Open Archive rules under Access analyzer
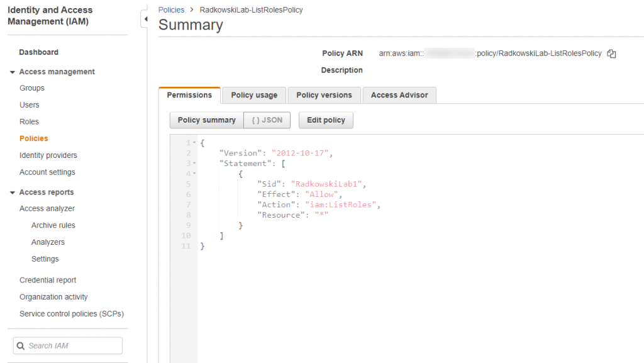The width and height of the screenshot is (644, 363). [53, 225]
